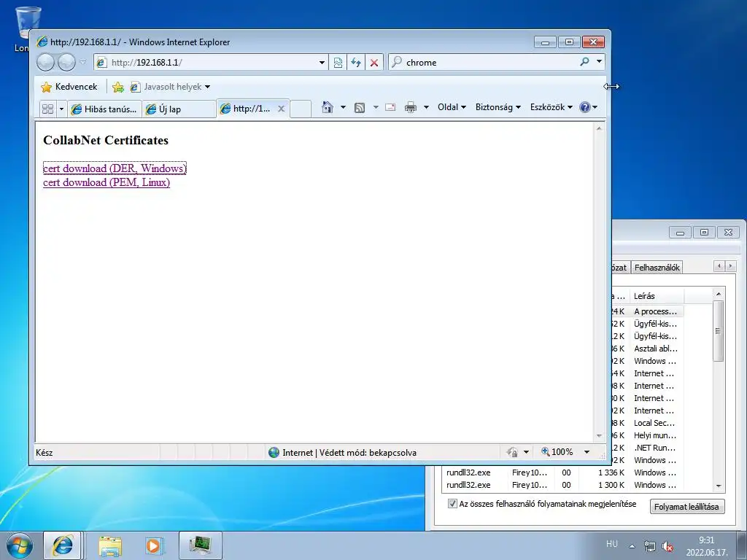Switch to the Új lap tab
Screen dimensions: 747x560
179,109
